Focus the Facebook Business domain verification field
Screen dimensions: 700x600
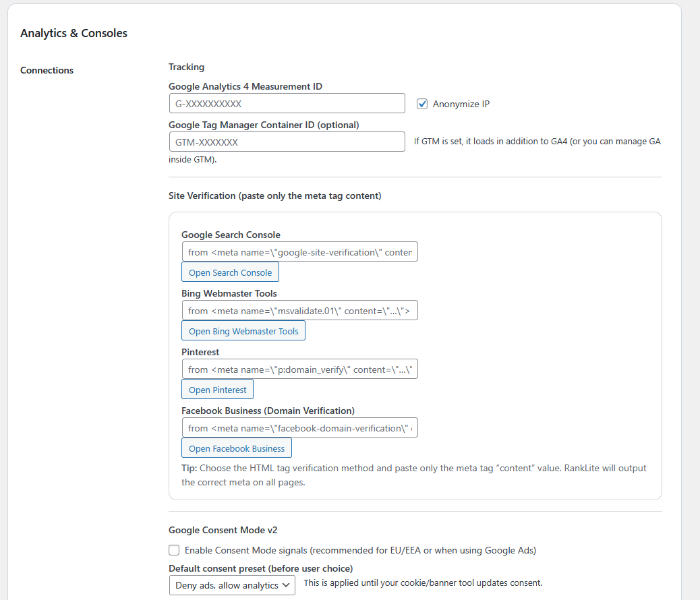(x=299, y=427)
